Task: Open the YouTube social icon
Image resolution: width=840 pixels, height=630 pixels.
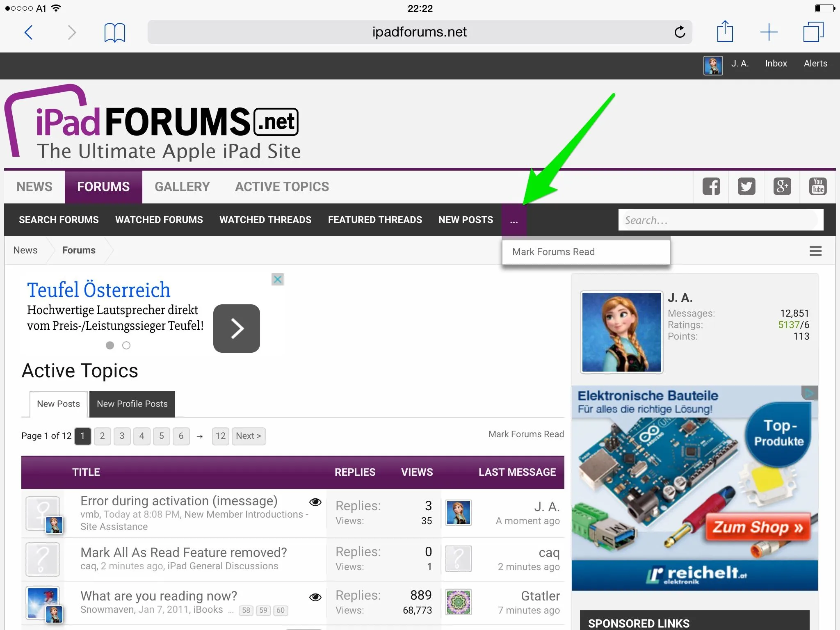Action: (x=818, y=187)
